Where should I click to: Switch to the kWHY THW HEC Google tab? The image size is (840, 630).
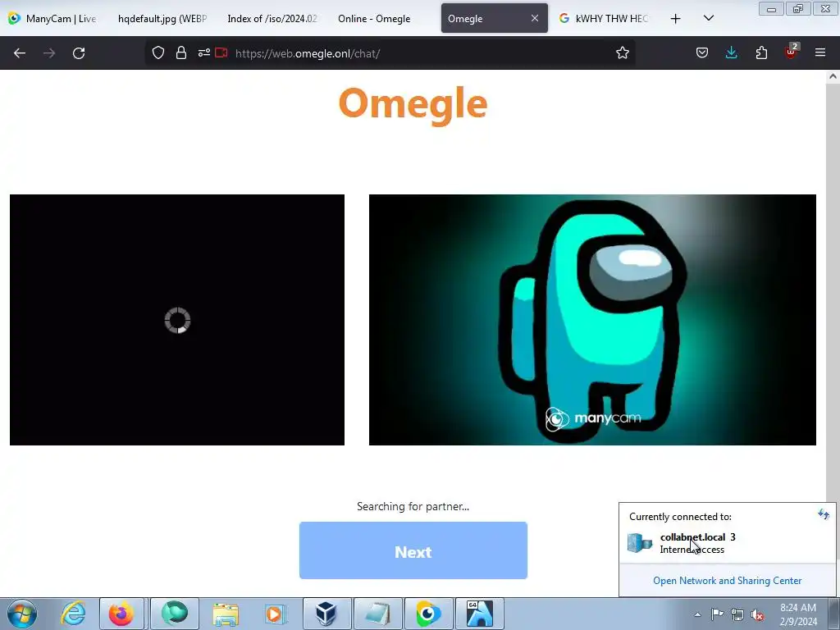(x=603, y=19)
